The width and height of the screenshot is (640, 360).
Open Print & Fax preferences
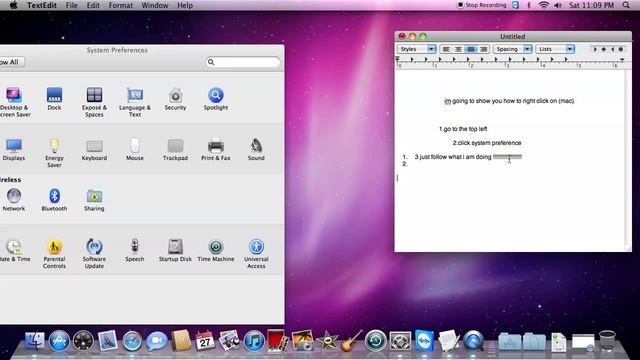tap(216, 149)
